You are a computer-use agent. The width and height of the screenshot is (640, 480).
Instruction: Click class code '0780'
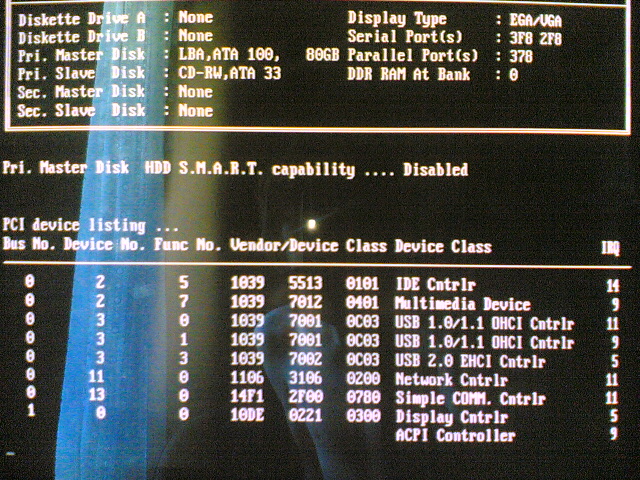click(x=363, y=397)
